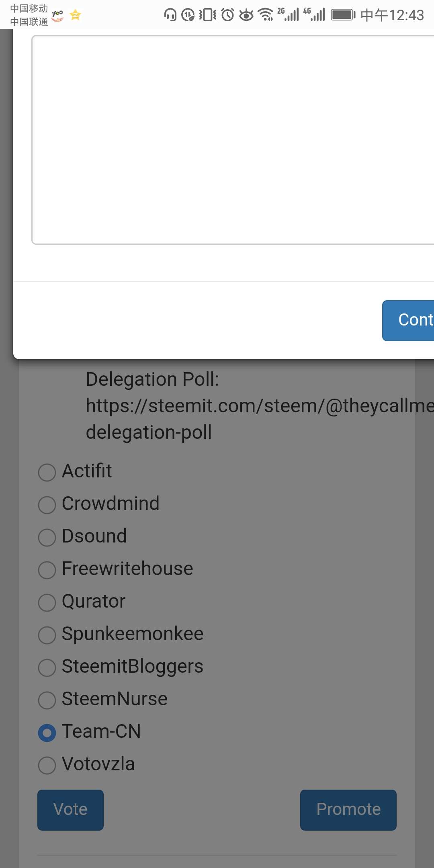The image size is (434, 868).
Task: Select Spunkeemonkee in the list
Action: point(47,635)
